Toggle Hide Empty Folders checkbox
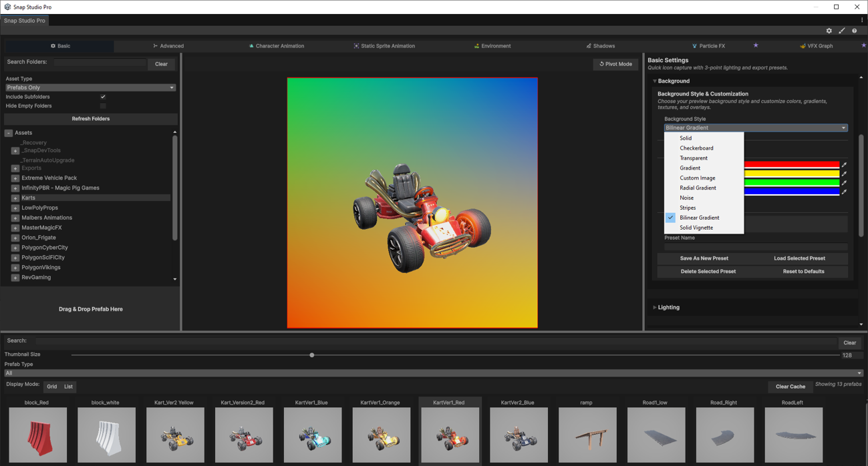This screenshot has width=868, height=466. (x=103, y=106)
